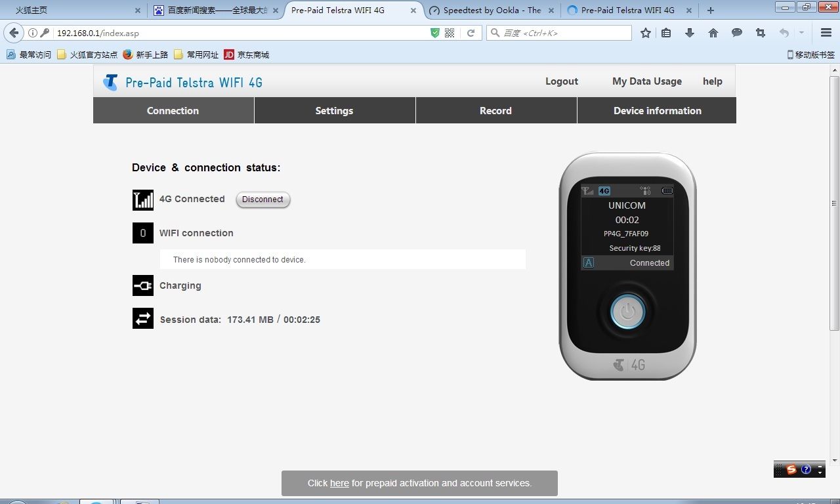This screenshot has height=504, width=840.
Task: Click the undo arrow toolbar icon
Action: coord(784,33)
